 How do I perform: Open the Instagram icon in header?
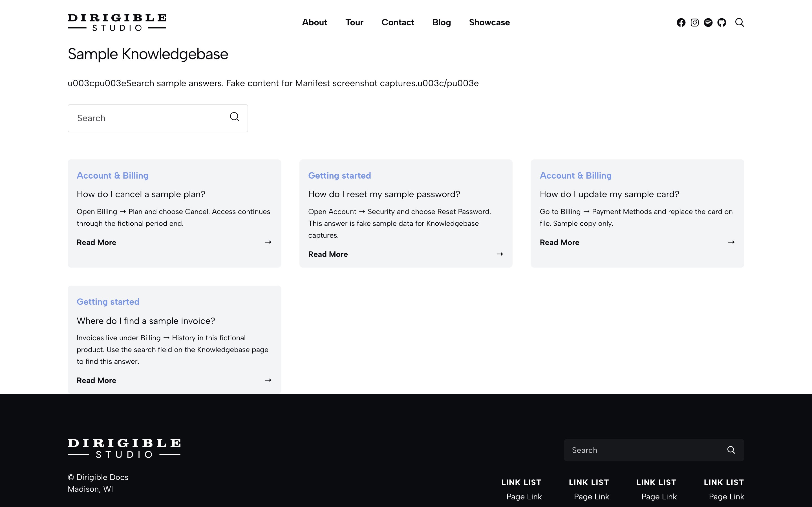tap(694, 23)
